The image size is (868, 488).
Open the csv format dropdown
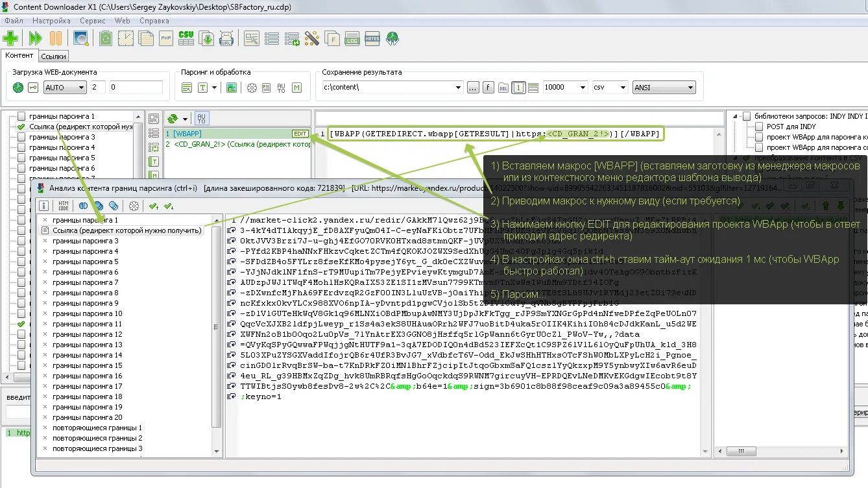click(x=623, y=88)
